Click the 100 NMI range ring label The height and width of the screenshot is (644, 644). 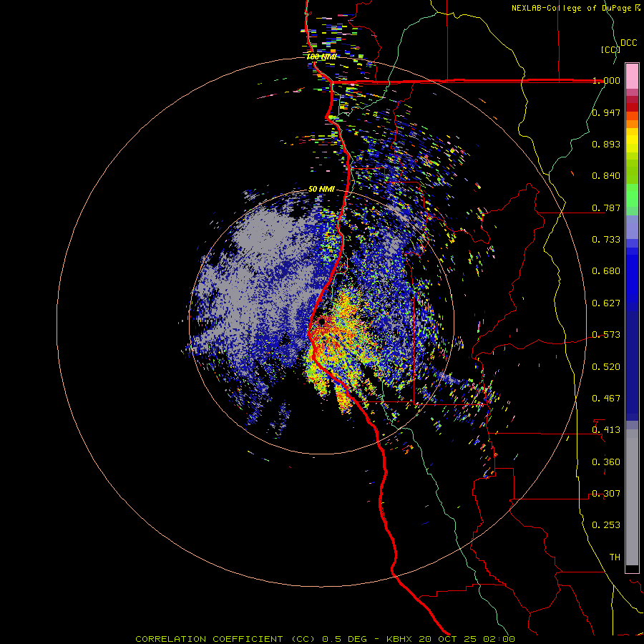click(321, 57)
